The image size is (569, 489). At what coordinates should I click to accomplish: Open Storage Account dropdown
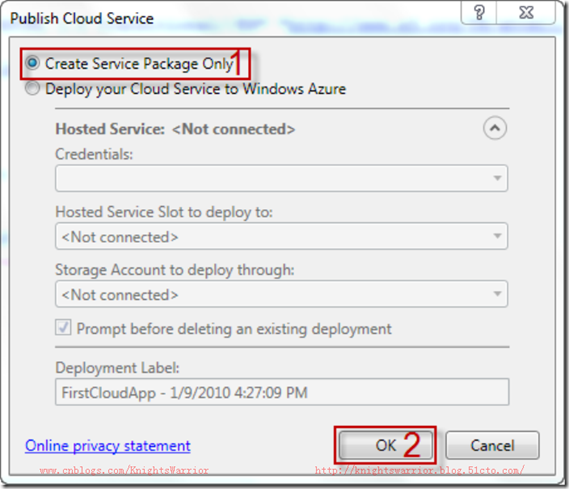click(281, 294)
